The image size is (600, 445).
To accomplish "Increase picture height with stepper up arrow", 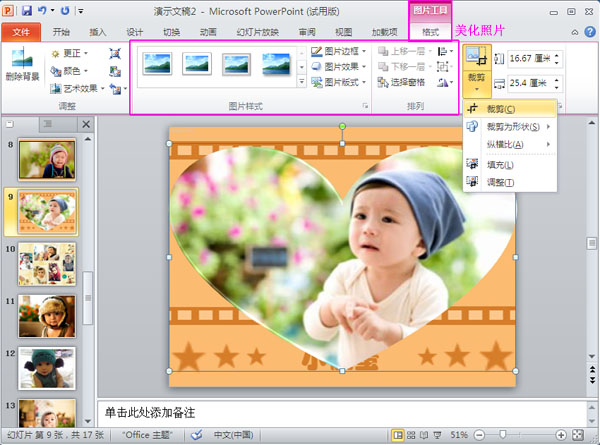I will [x=557, y=55].
